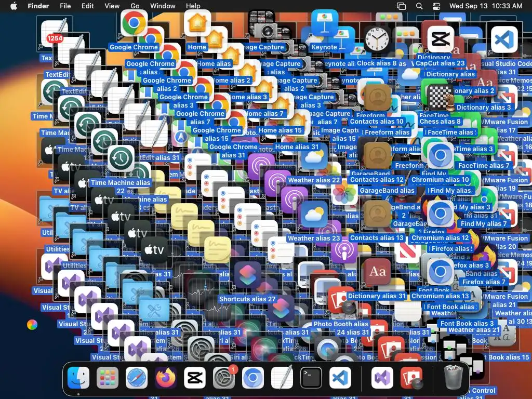The image size is (532, 399).
Task: Select the 'Find My alias 7' label
Action: (484, 223)
